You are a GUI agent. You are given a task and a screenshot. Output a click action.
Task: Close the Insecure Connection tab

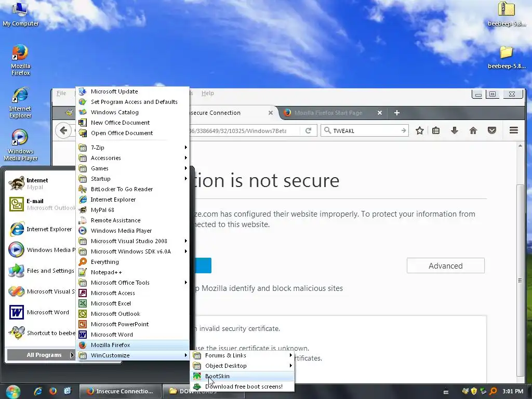coord(270,113)
